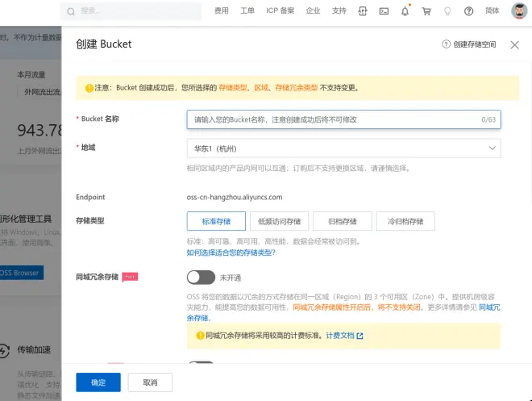Viewport: 532px width, 401px height.
Task: Click the search magnifier icon
Action: [x=71, y=11]
